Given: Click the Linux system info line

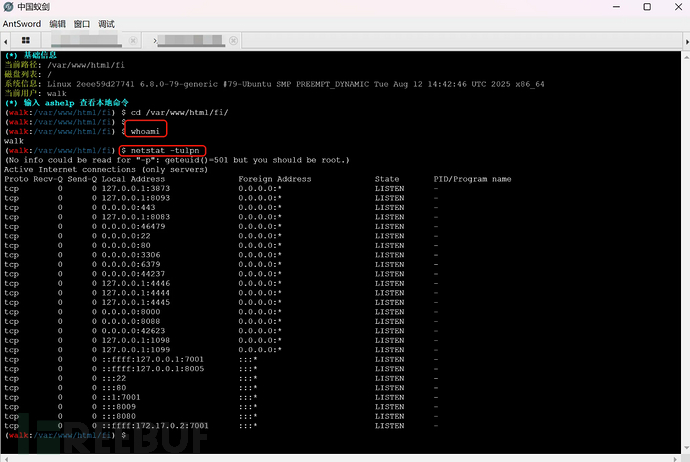Looking at the screenshot, I should point(274,84).
